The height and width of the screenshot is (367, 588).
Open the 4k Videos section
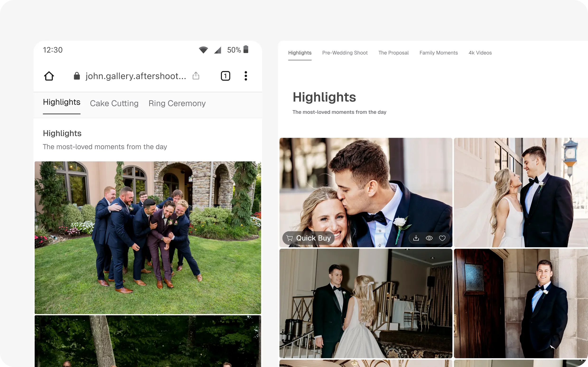[480, 53]
